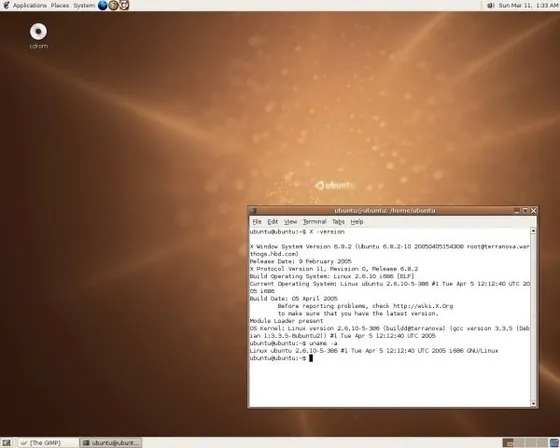
Task: Click the 'Release Date: 9 February 2005' line
Action: (300, 262)
